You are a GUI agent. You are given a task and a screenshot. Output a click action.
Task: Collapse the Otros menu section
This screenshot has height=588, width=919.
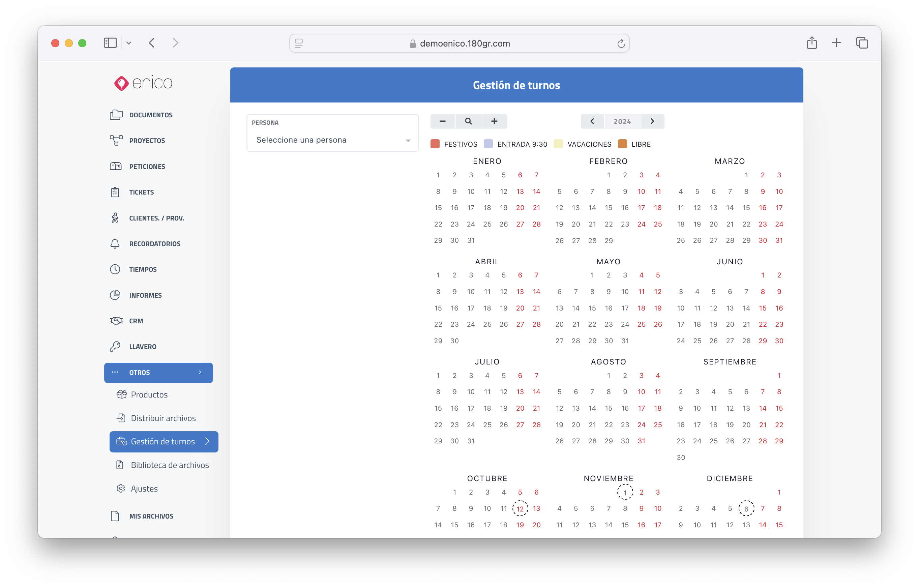pyautogui.click(x=158, y=372)
